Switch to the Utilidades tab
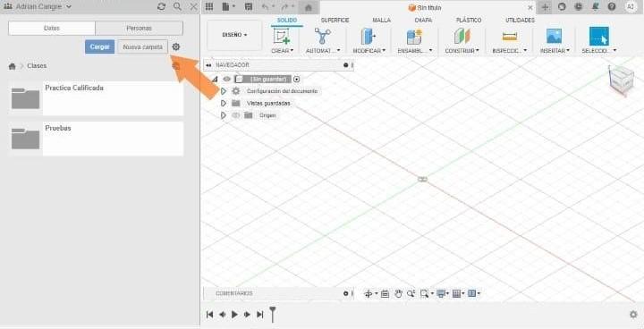 [x=520, y=21]
